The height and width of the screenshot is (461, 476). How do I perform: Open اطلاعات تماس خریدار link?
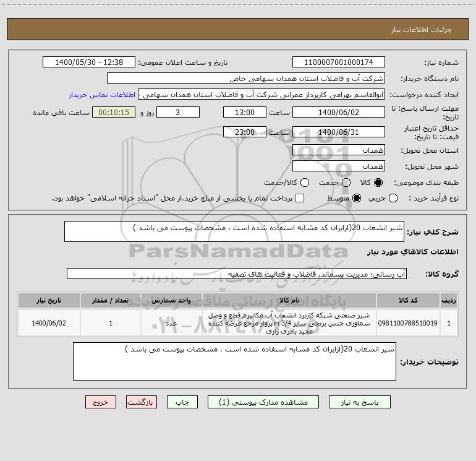102,95
